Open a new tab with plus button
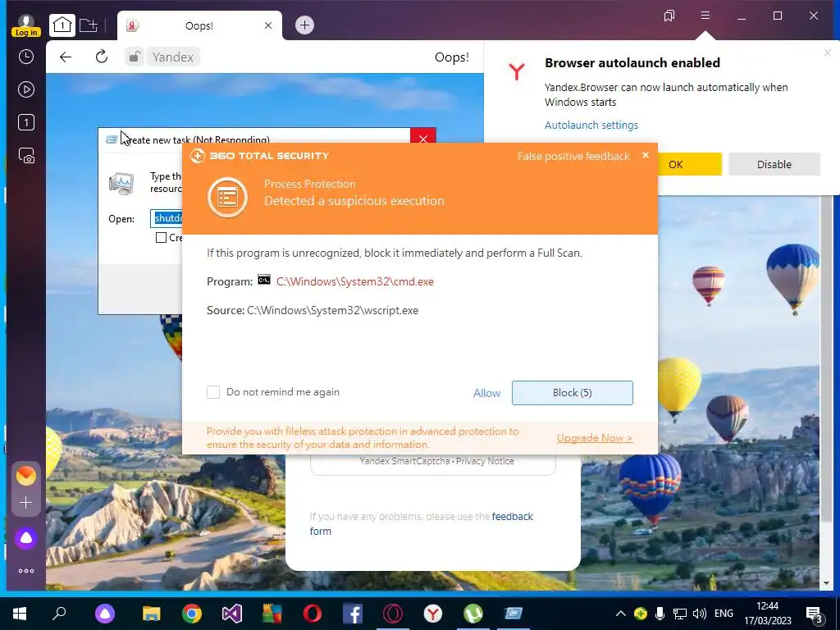Viewport: 840px width, 630px height. click(x=304, y=25)
